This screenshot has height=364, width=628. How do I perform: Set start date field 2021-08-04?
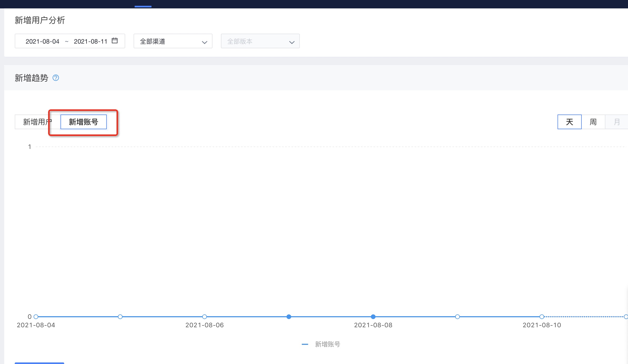point(42,41)
